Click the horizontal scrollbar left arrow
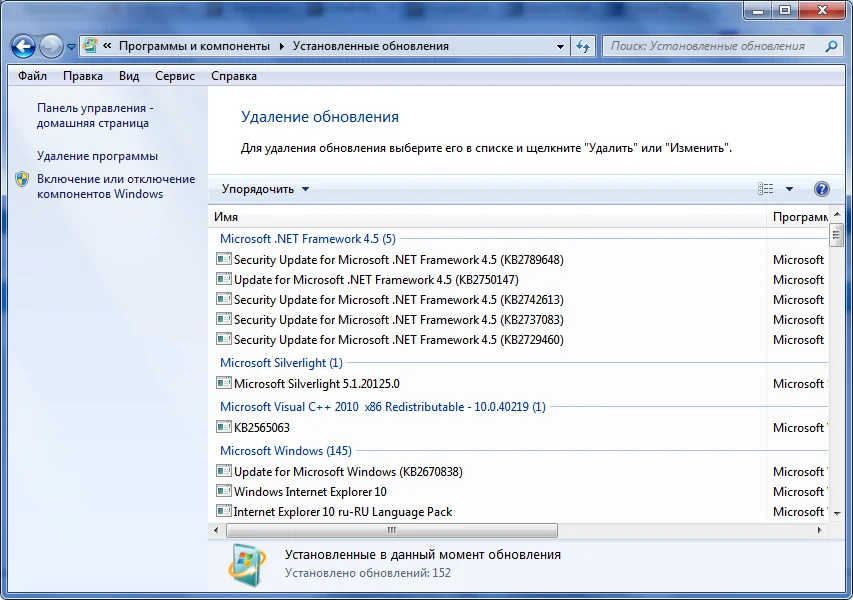 [217, 530]
